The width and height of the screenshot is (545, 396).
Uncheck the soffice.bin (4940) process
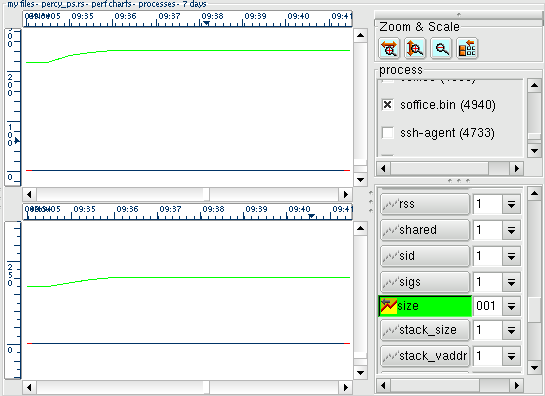(388, 105)
